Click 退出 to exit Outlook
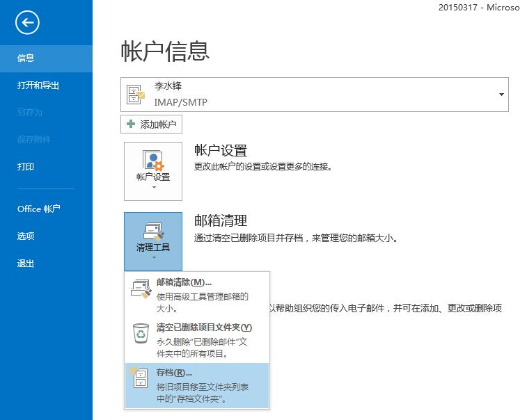The height and width of the screenshot is (420, 520). tap(26, 264)
